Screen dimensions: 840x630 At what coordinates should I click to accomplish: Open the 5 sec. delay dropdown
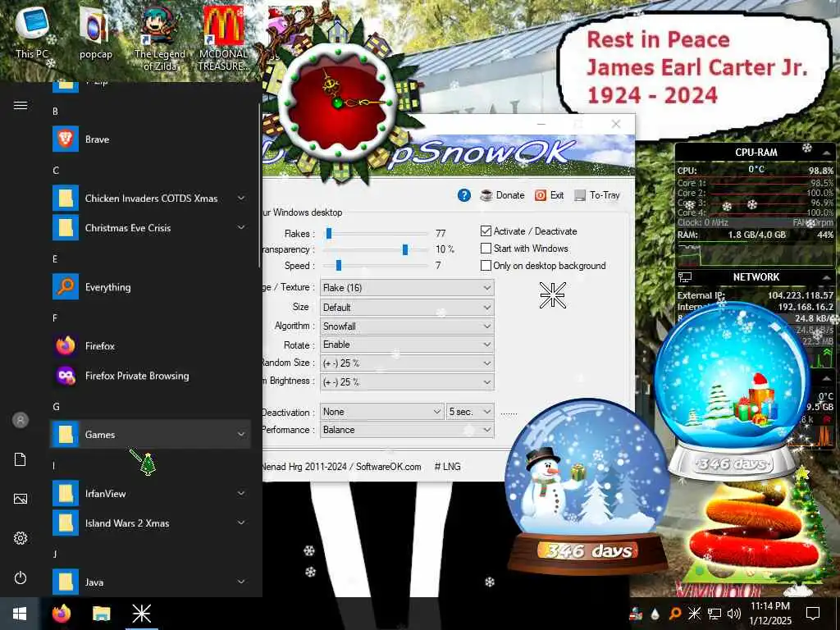coord(470,412)
